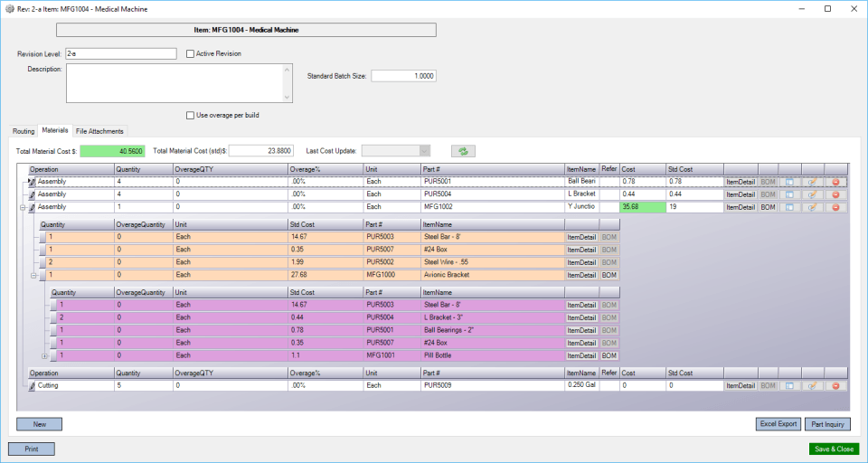Screen dimensions: 868x463
Task: Click pencil row selector for MFG1002 Assembly
Action: pos(33,207)
